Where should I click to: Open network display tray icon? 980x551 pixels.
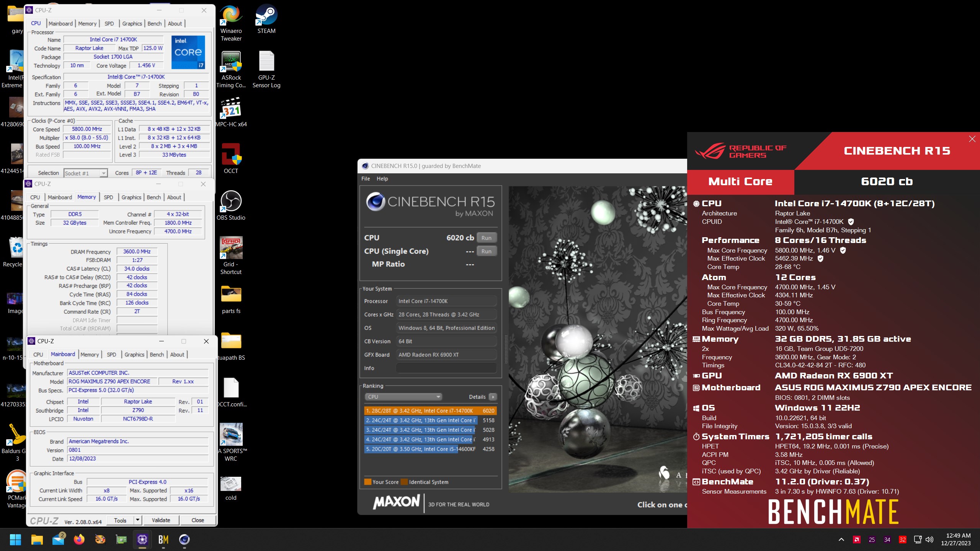[x=918, y=540]
